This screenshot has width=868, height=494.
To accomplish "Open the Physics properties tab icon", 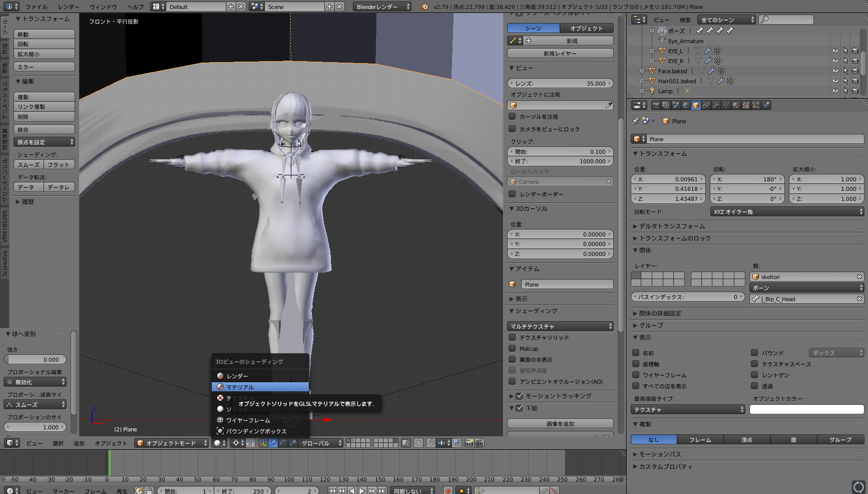I will (766, 105).
